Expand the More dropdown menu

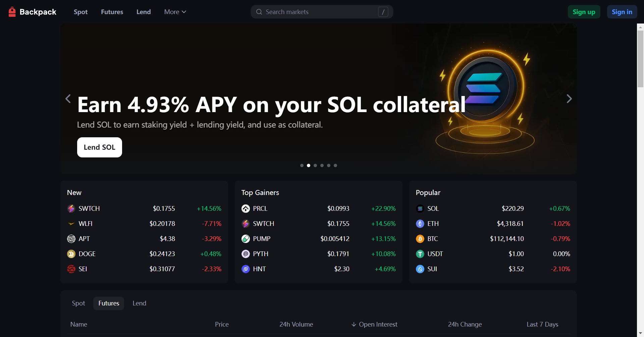(x=175, y=12)
